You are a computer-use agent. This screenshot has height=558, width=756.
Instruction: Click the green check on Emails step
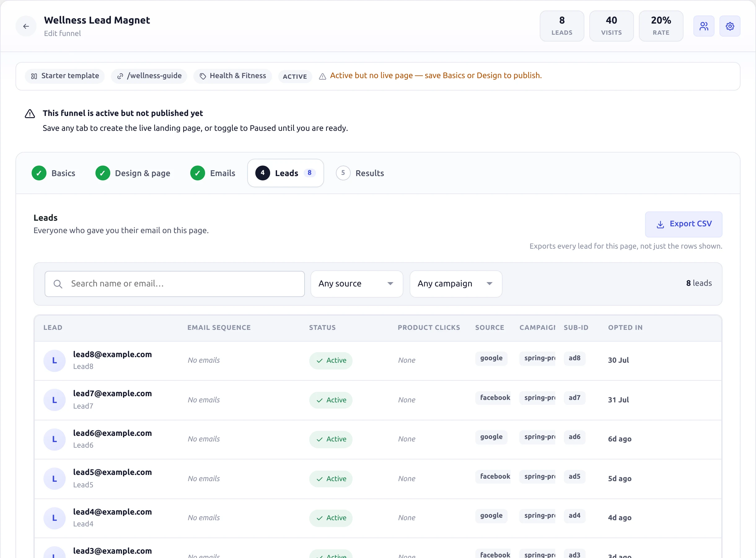tap(198, 173)
